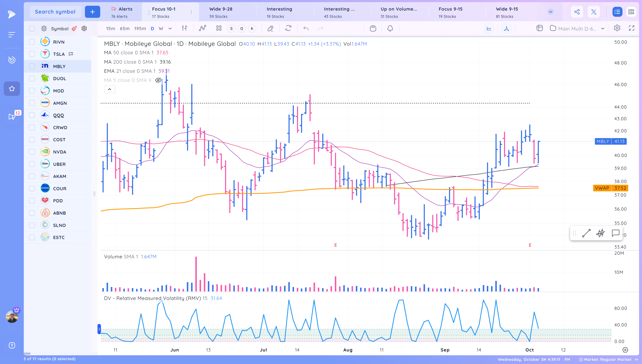Create alert with bell icon
Image resolution: width=642 pixels, height=364 pixels.
coord(390,28)
